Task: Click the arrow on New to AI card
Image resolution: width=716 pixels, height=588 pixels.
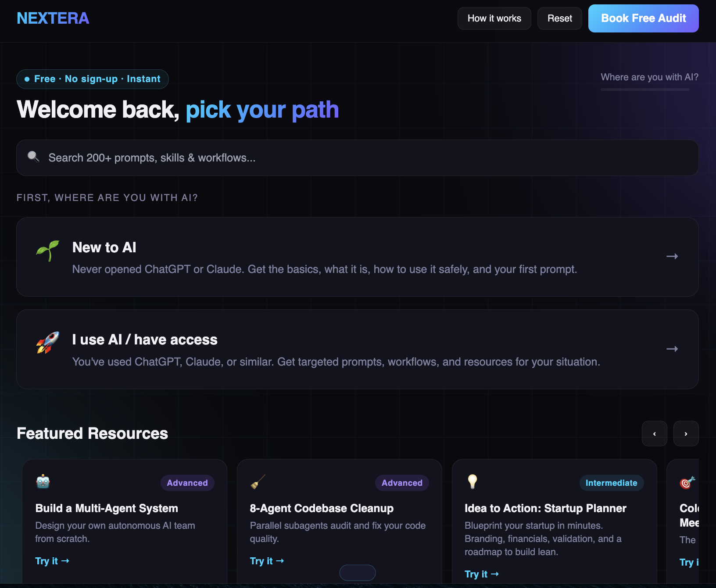Action: point(672,256)
